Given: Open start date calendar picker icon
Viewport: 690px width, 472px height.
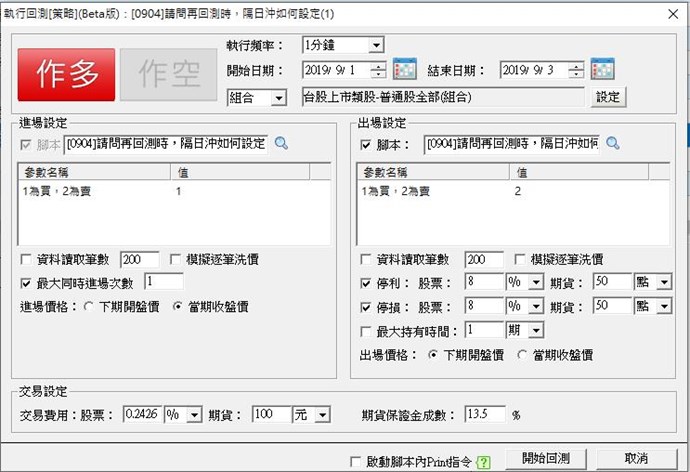Looking at the screenshot, I should pyautogui.click(x=404, y=69).
